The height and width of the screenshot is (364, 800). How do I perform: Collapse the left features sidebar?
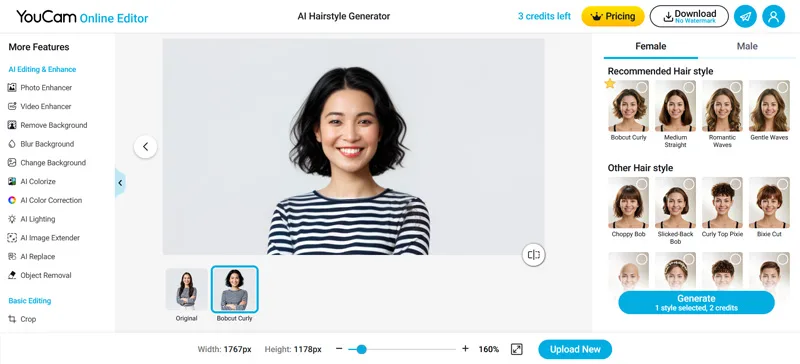point(120,183)
